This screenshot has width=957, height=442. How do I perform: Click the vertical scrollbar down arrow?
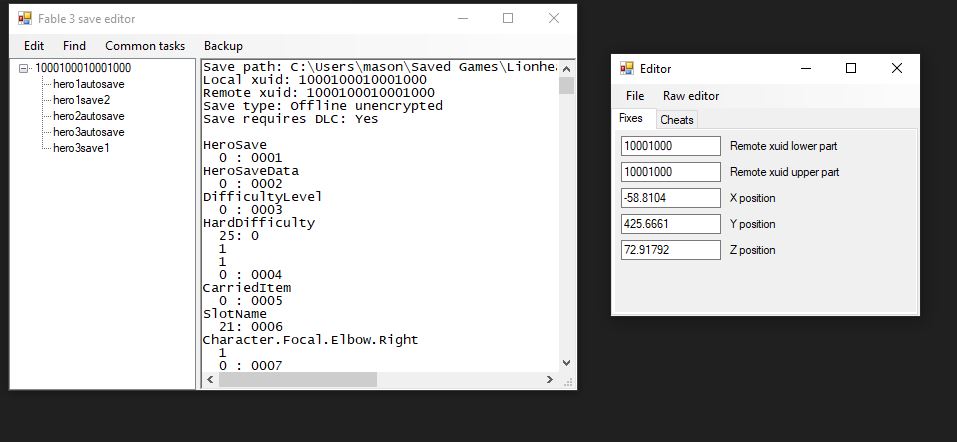point(566,363)
